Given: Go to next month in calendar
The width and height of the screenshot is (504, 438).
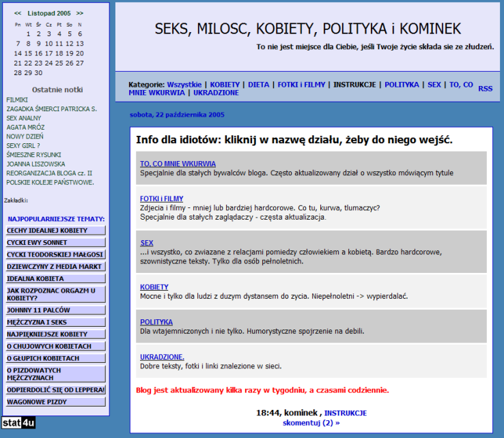Looking at the screenshot, I should pos(80,14).
